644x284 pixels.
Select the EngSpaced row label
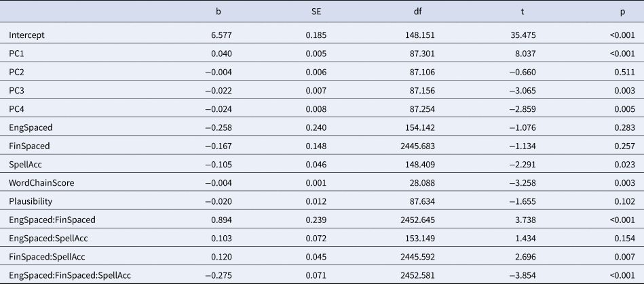31,127
